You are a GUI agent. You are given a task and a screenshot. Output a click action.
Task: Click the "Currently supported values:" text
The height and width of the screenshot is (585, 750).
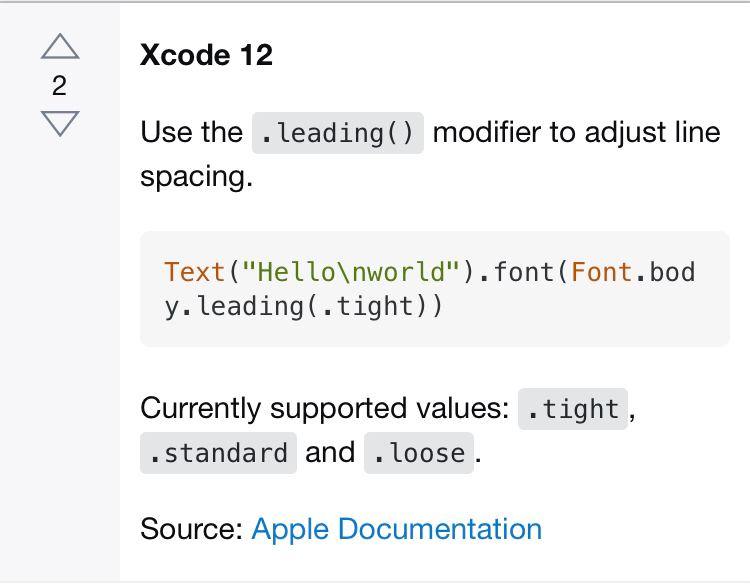pos(325,408)
